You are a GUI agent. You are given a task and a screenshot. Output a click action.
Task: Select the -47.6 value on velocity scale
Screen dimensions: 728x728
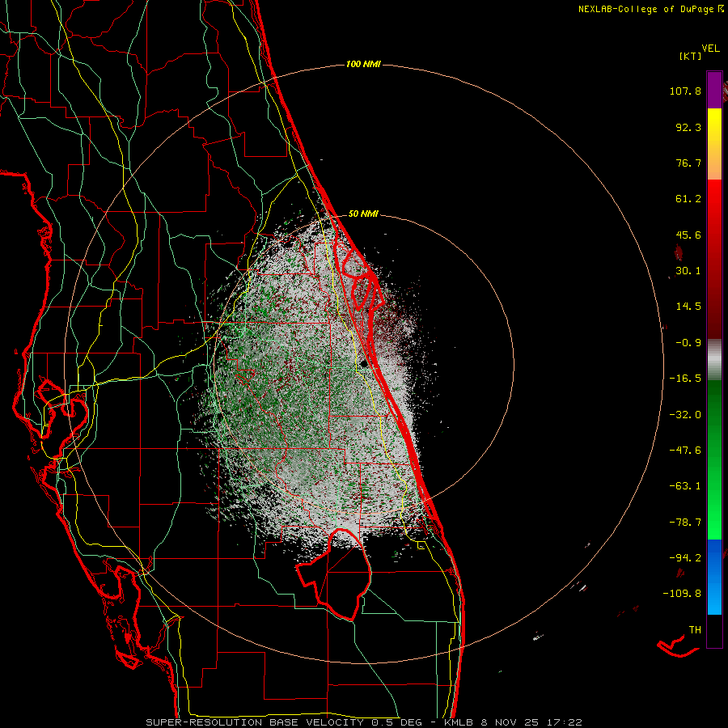(x=685, y=451)
